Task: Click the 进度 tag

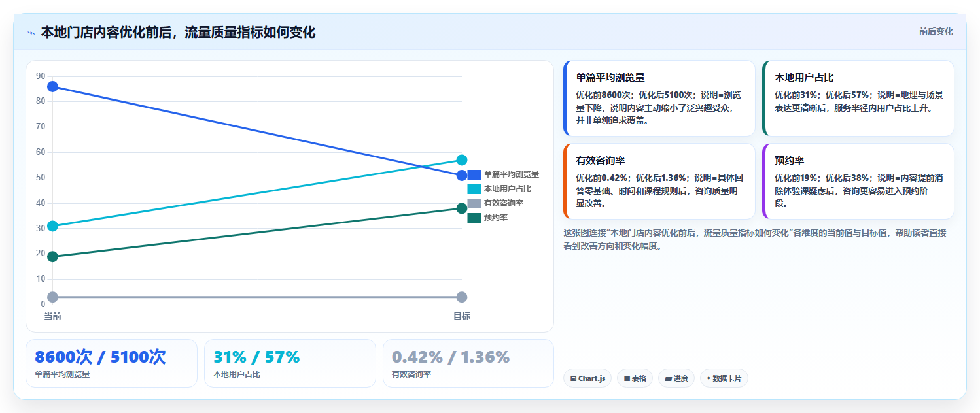Action: [676, 378]
